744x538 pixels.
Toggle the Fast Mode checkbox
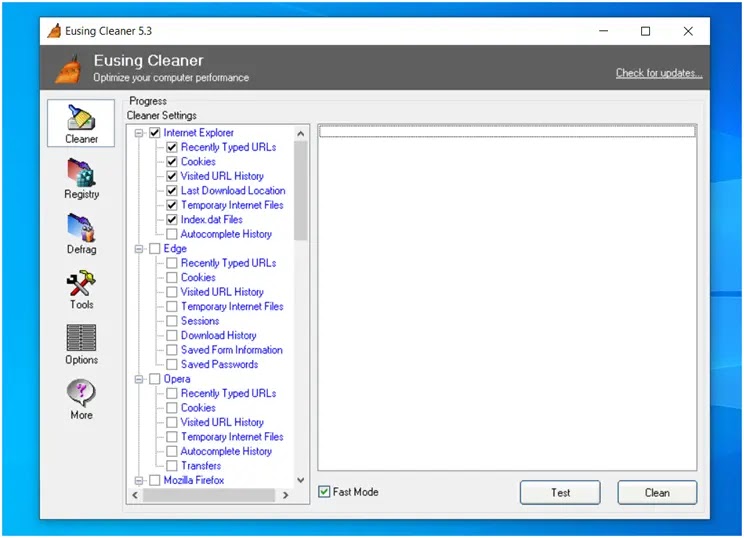pos(324,492)
